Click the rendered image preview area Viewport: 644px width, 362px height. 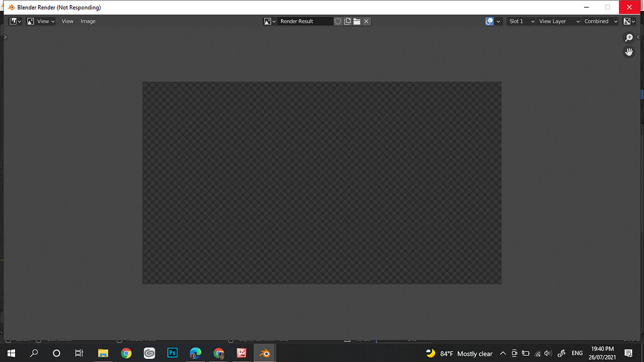322,183
